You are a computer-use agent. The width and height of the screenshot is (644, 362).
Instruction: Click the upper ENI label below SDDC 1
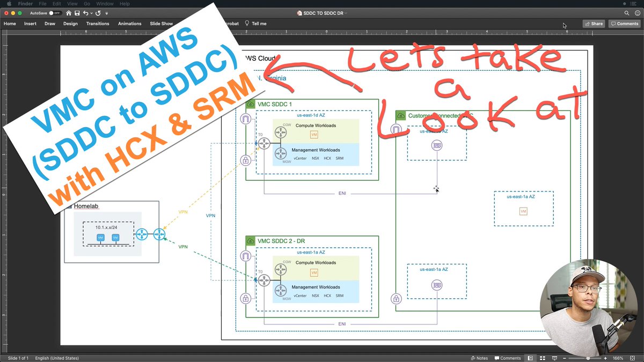(x=342, y=193)
